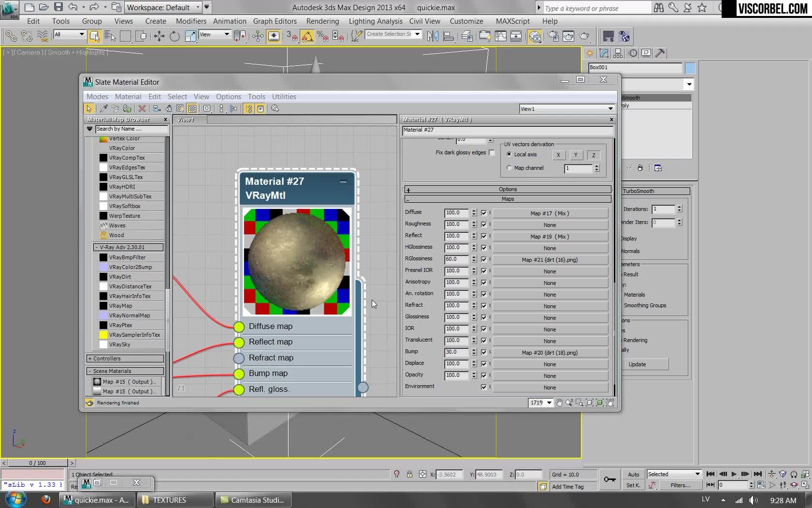Select Map channel radio button
The width and height of the screenshot is (812, 508).
tap(509, 168)
